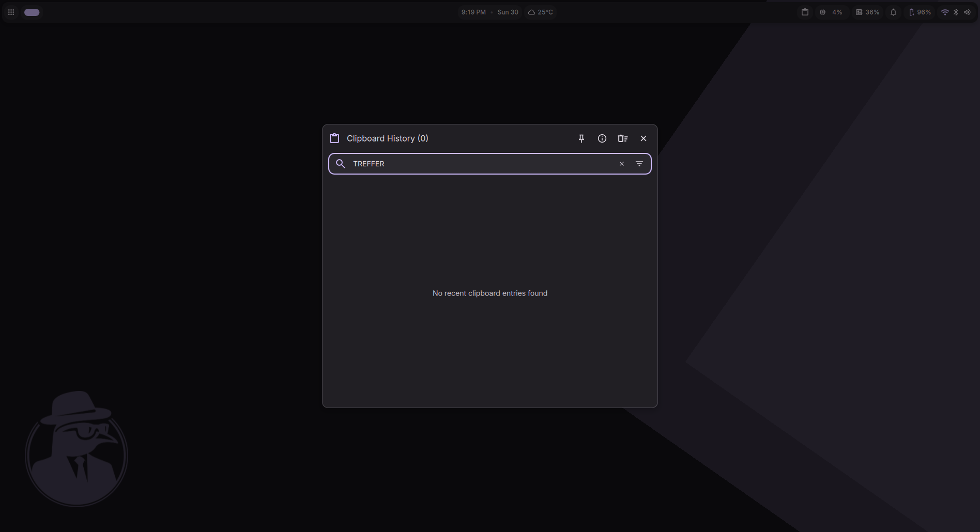Open the app launcher grid icon
The width and height of the screenshot is (980, 532).
click(x=11, y=12)
